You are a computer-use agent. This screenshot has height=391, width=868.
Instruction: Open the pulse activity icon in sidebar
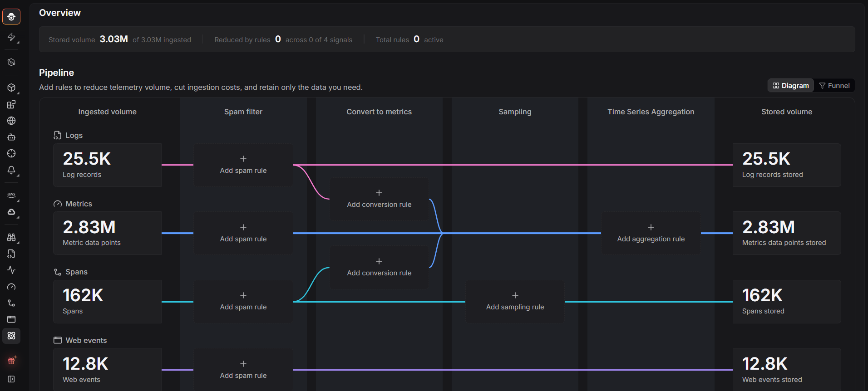click(11, 270)
